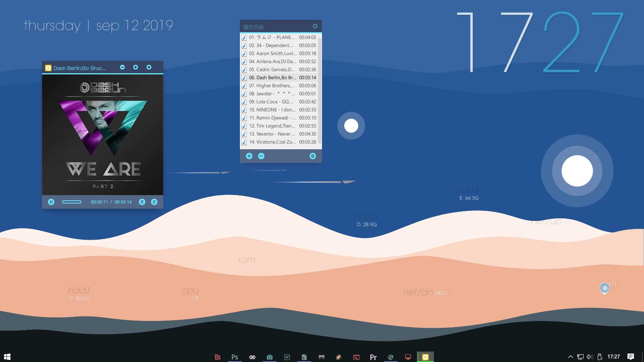
Task: Select track 10. NINEONE - I don...
Action: point(279,110)
